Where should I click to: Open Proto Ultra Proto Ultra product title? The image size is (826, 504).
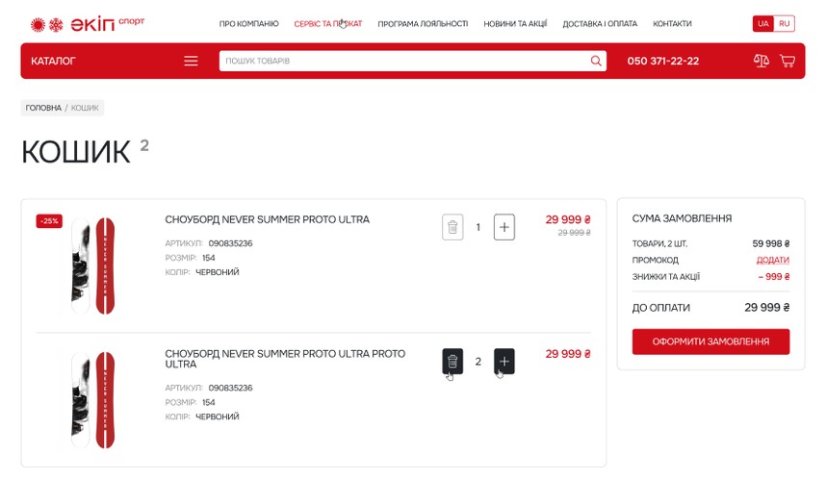tap(285, 359)
